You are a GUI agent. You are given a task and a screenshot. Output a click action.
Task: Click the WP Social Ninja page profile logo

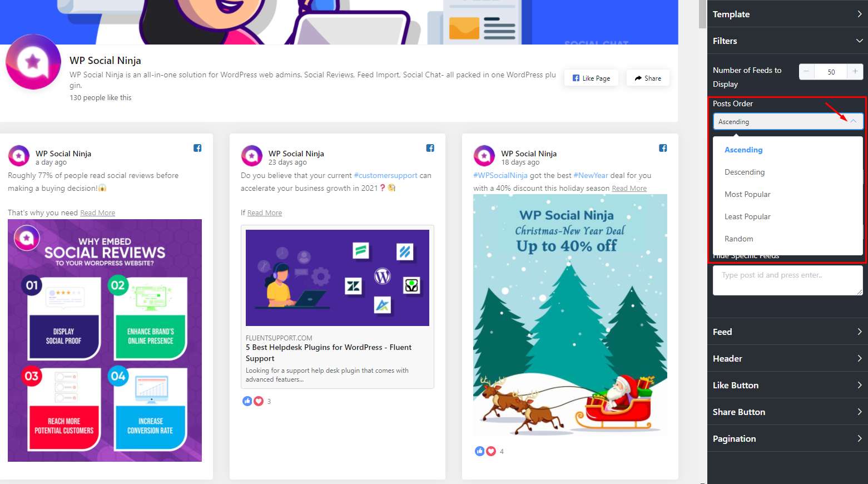[33, 62]
